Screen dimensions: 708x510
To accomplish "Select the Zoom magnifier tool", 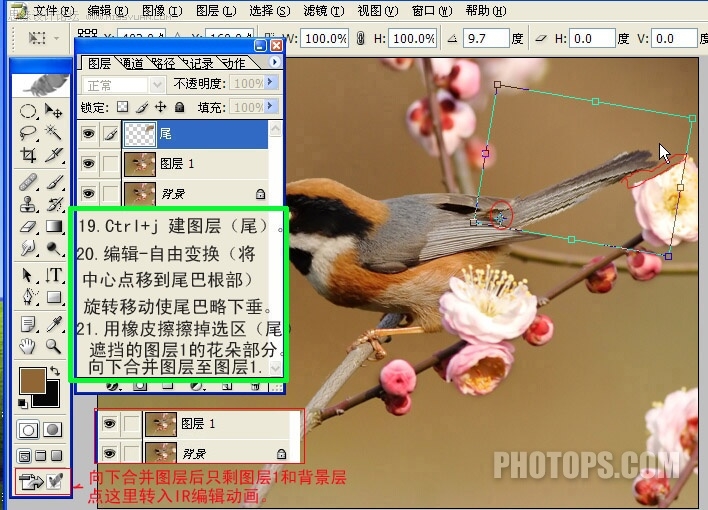I will (x=53, y=346).
